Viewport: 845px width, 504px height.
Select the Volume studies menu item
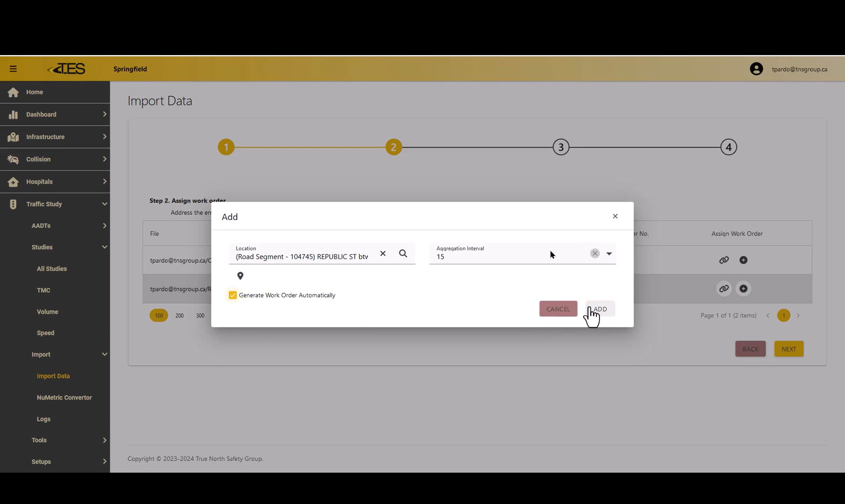[48, 312]
